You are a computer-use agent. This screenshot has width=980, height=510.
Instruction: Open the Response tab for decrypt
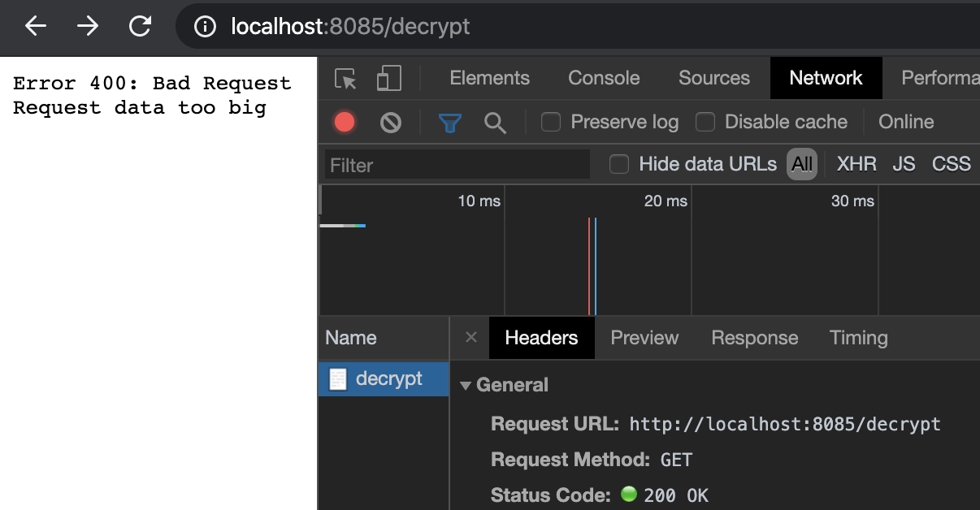tap(754, 338)
